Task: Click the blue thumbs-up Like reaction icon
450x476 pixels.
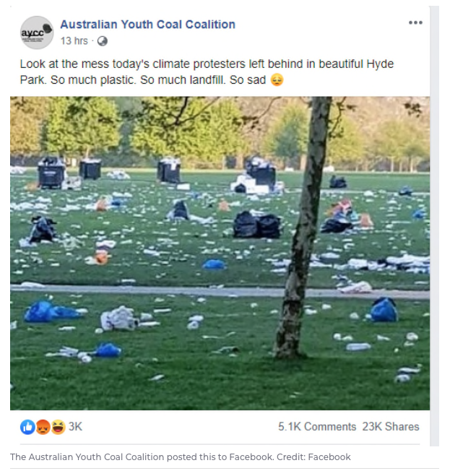Action: coord(27,426)
